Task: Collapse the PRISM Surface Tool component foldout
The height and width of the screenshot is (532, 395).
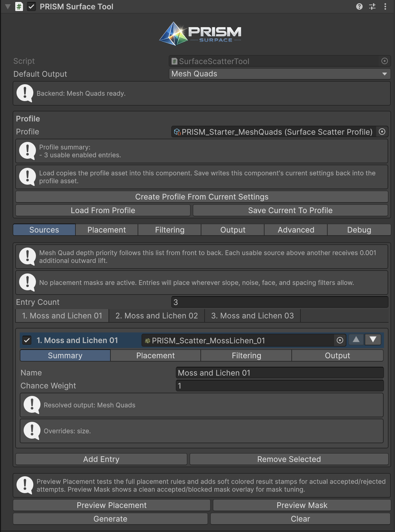Action: [x=8, y=6]
